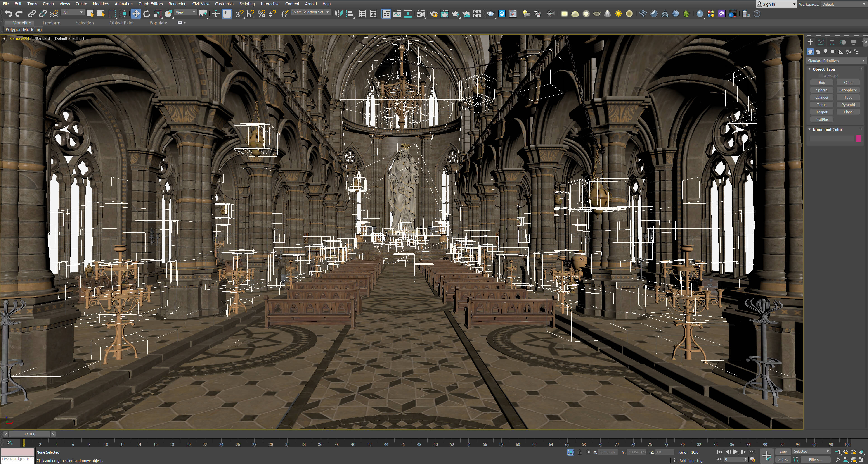Image resolution: width=868 pixels, height=464 pixels.
Task: Click the Unlink Selection icon
Action: [43, 14]
